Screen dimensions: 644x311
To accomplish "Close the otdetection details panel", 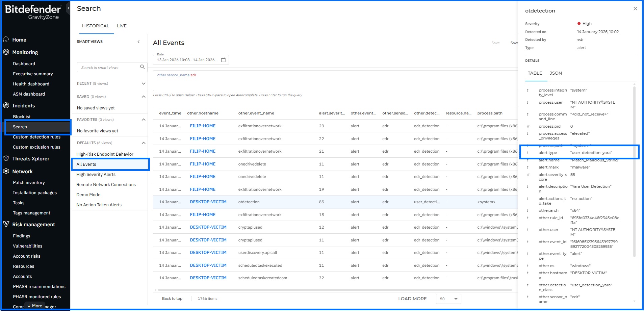I will 635,9.
